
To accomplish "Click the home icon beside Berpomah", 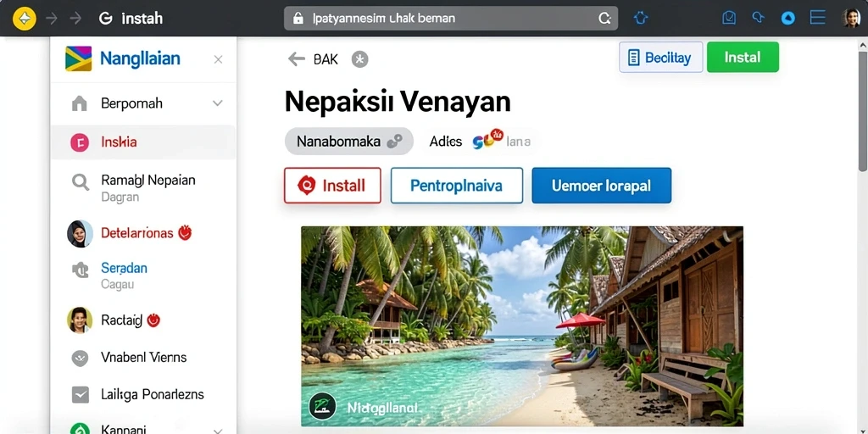I will (80, 103).
